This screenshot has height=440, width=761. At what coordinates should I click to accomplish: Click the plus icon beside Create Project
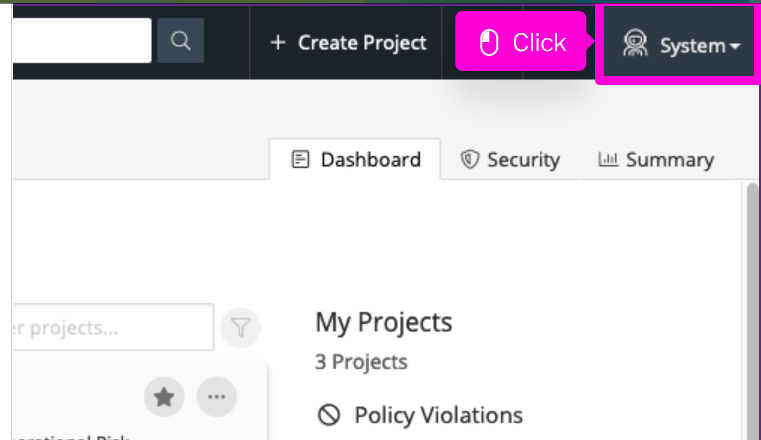pos(278,42)
